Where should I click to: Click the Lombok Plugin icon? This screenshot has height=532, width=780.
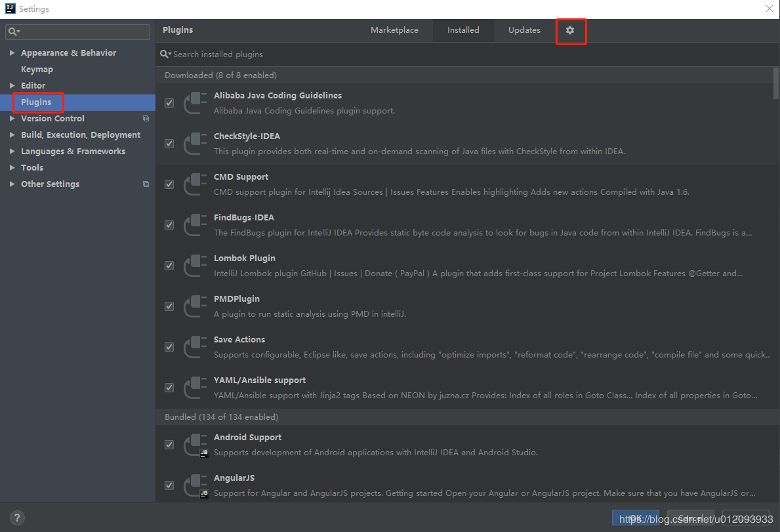coord(195,266)
